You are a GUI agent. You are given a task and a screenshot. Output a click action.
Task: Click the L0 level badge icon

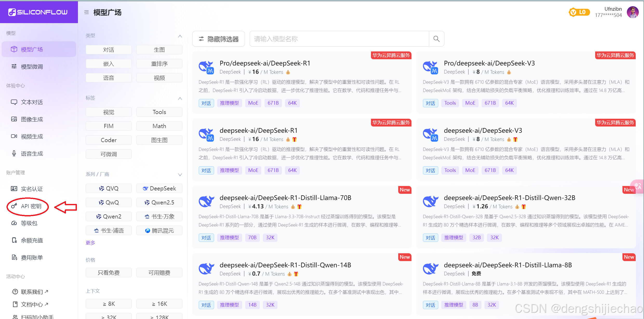click(x=579, y=12)
